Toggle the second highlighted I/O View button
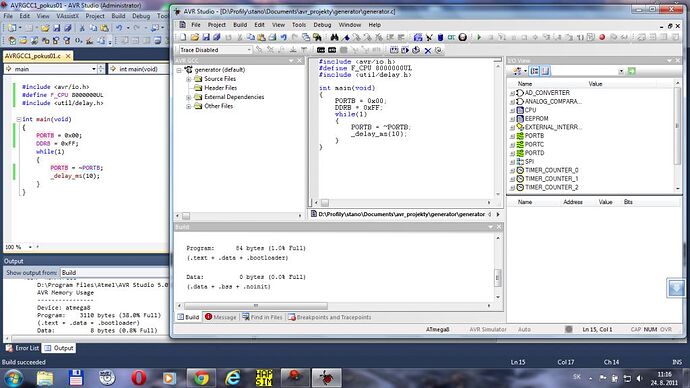 [x=545, y=71]
